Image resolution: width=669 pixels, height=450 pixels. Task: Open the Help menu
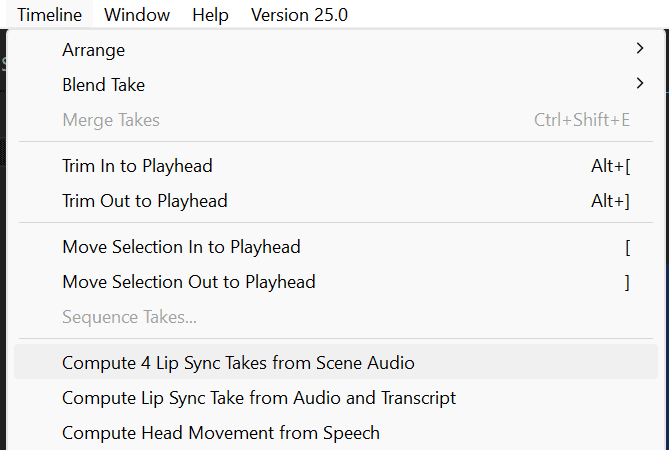tap(210, 15)
